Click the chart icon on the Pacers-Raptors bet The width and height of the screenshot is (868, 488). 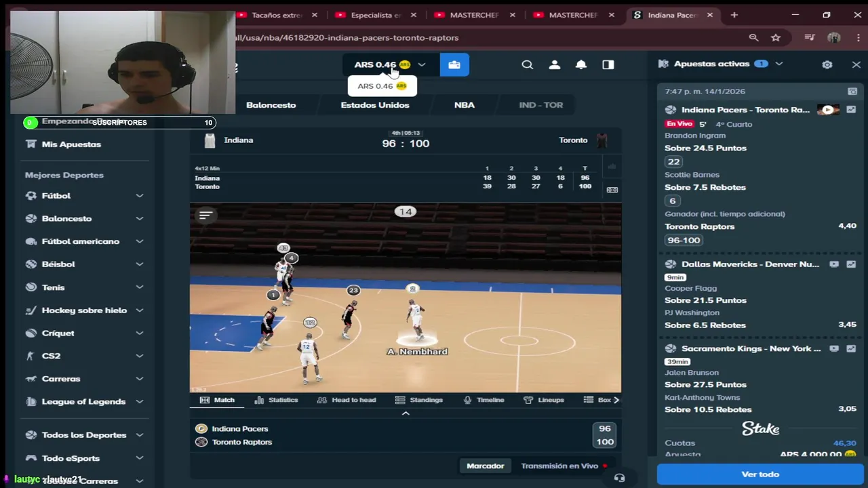[851, 110]
